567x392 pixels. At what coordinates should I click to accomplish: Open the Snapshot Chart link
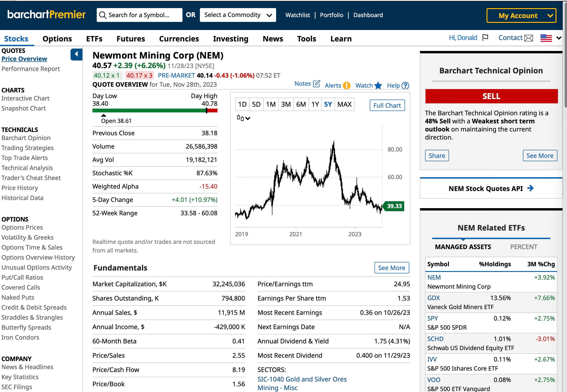coord(23,108)
